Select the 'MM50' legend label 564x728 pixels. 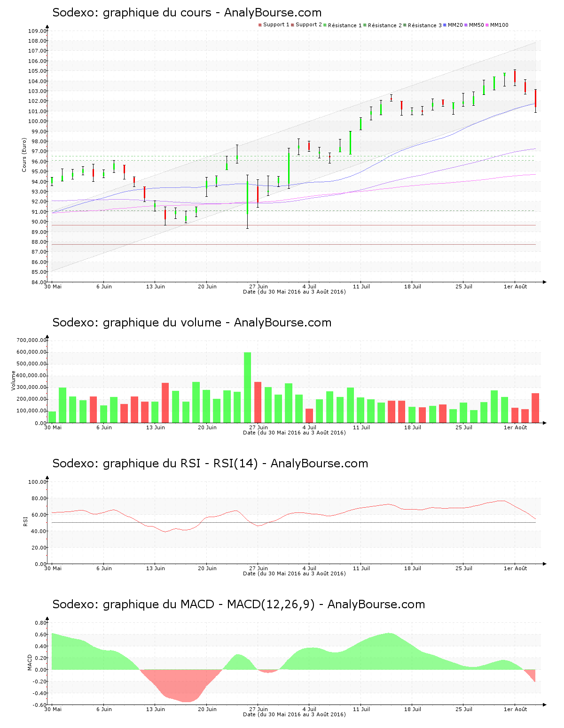(x=476, y=25)
